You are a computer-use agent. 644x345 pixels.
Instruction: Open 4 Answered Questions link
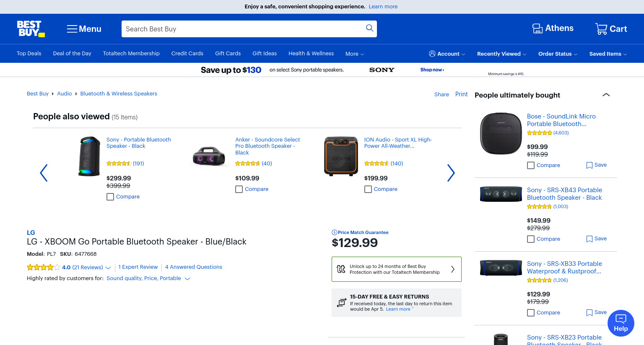[x=194, y=267]
